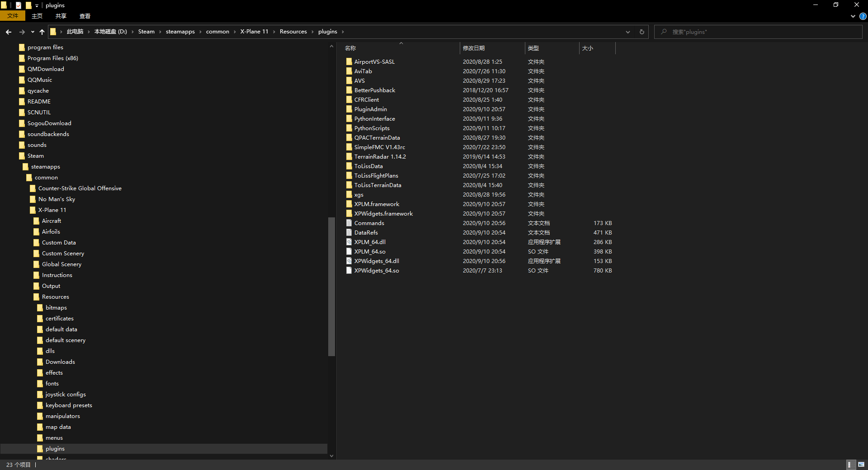Click the search plugins input box
This screenshot has height=470, width=868.
(758, 32)
